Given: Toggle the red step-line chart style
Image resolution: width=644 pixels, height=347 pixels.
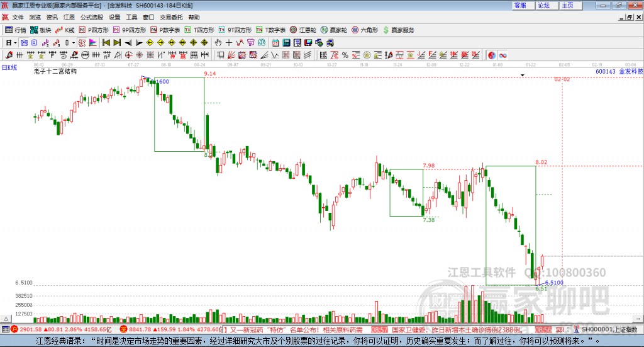Looking at the screenshot, I should [56, 43].
